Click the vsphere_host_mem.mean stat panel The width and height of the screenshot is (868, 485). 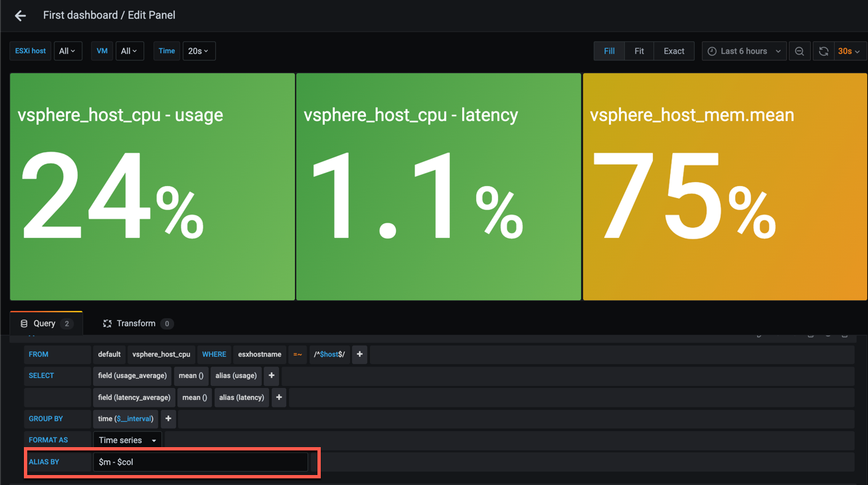[x=725, y=187]
